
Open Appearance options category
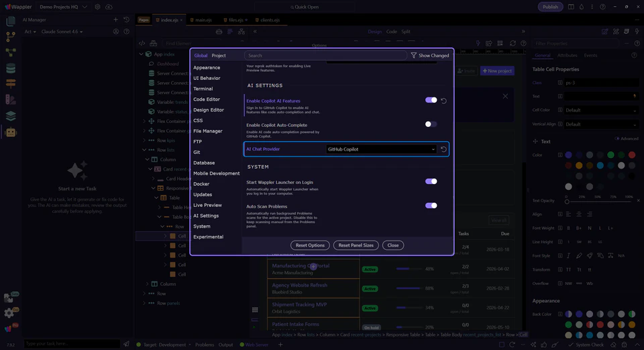(207, 67)
